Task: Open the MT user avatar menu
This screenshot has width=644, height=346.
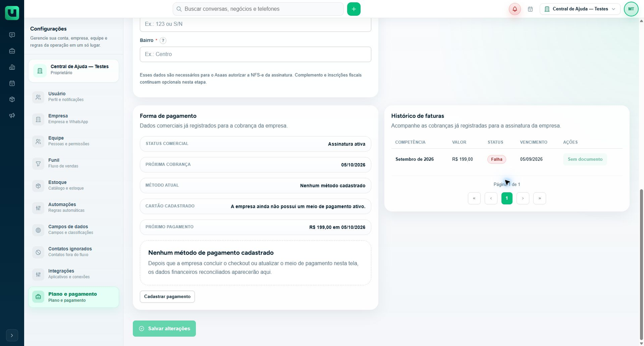Action: point(631,9)
